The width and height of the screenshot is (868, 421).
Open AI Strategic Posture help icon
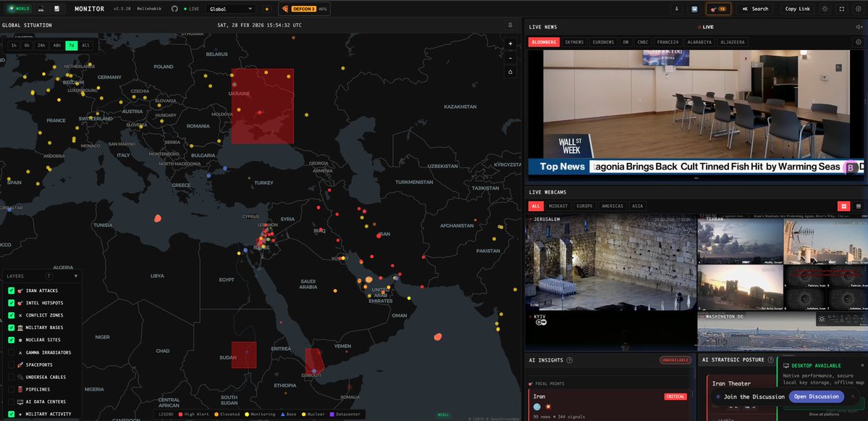pyautogui.click(x=770, y=360)
